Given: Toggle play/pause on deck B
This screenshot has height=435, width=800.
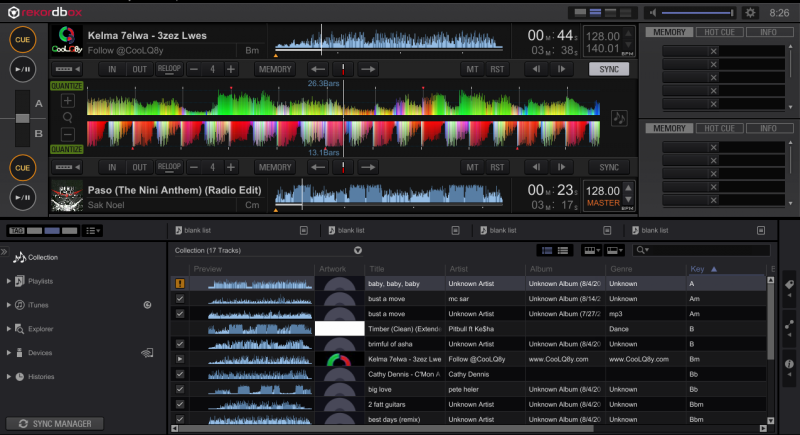Looking at the screenshot, I should (x=22, y=197).
